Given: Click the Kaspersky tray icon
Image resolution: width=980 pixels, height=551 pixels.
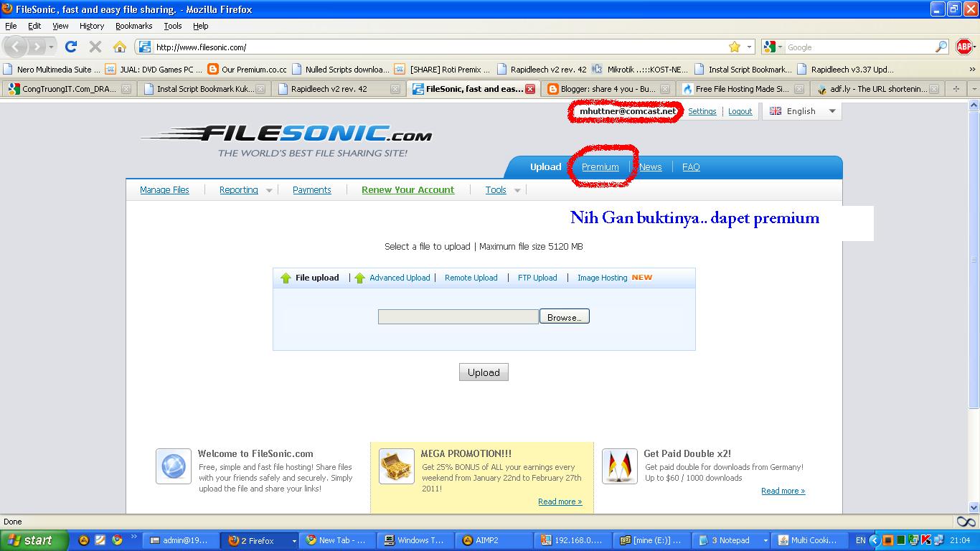Looking at the screenshot, I should pos(926,540).
